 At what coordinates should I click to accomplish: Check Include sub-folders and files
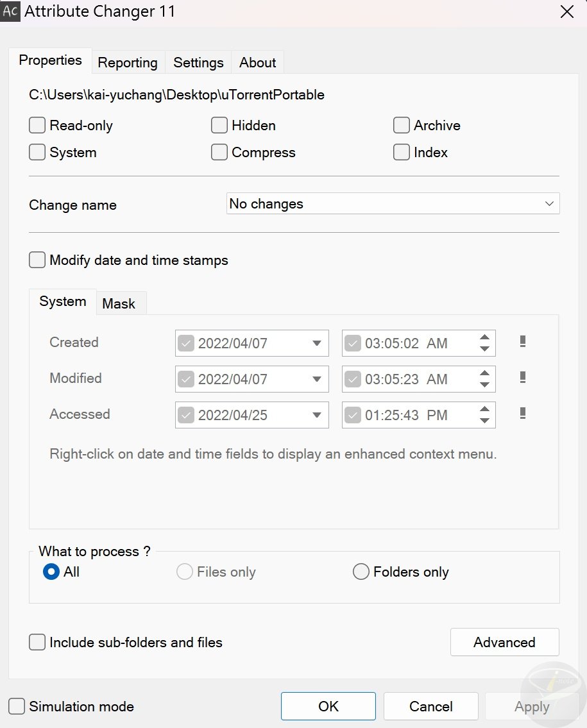[x=37, y=642]
